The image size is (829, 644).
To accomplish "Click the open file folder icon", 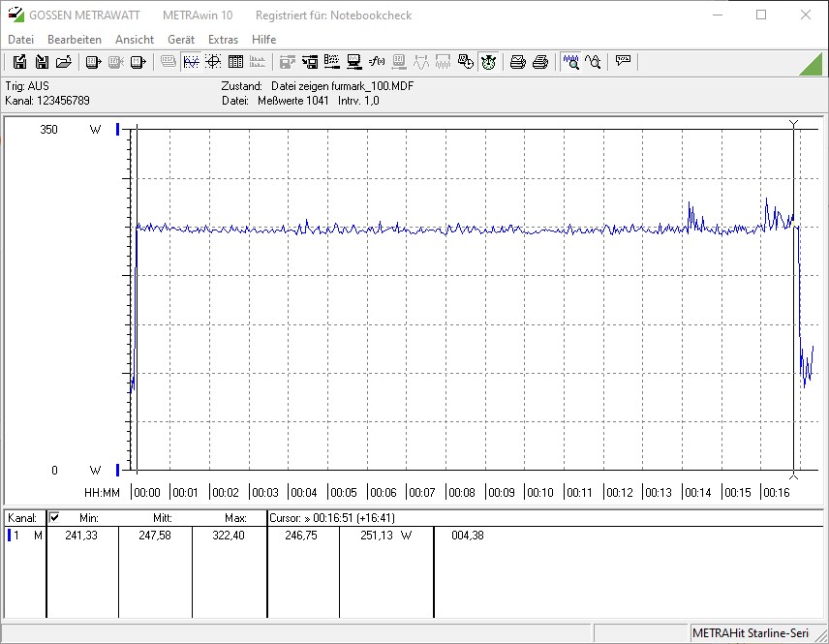I will coord(64,62).
